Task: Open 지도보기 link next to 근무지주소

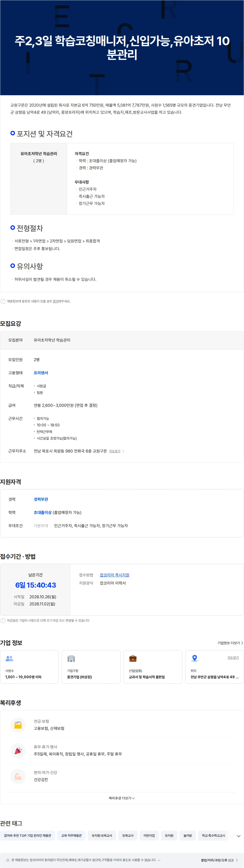Action: [x=115, y=451]
